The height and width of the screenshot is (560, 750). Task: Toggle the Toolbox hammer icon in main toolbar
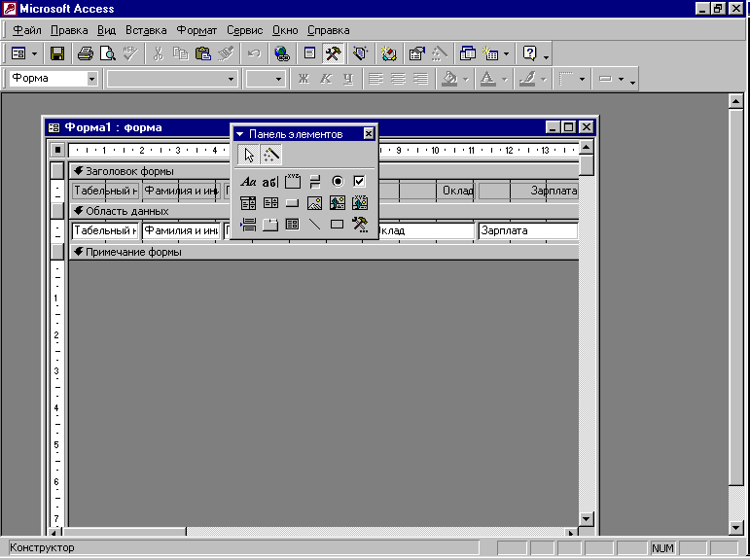pos(333,53)
